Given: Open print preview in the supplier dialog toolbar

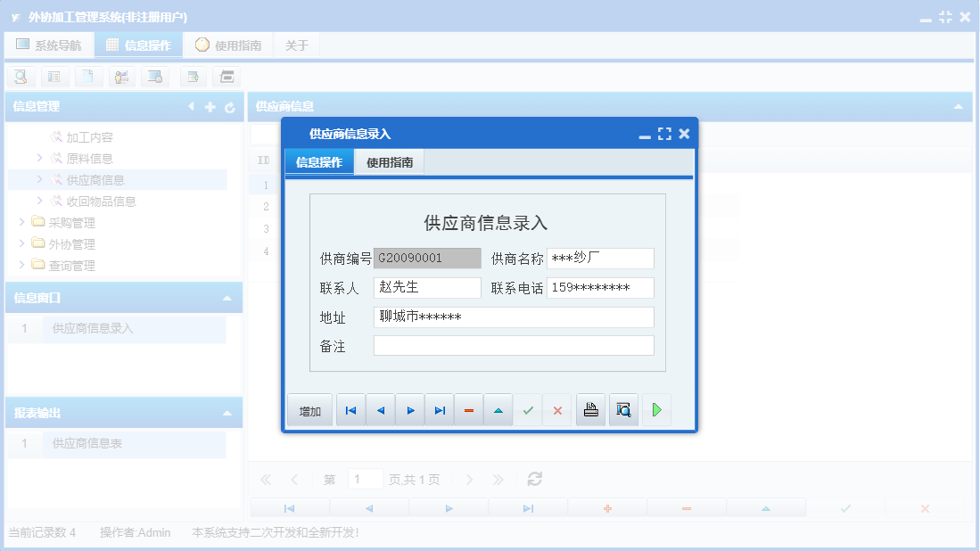Looking at the screenshot, I should 622,409.
